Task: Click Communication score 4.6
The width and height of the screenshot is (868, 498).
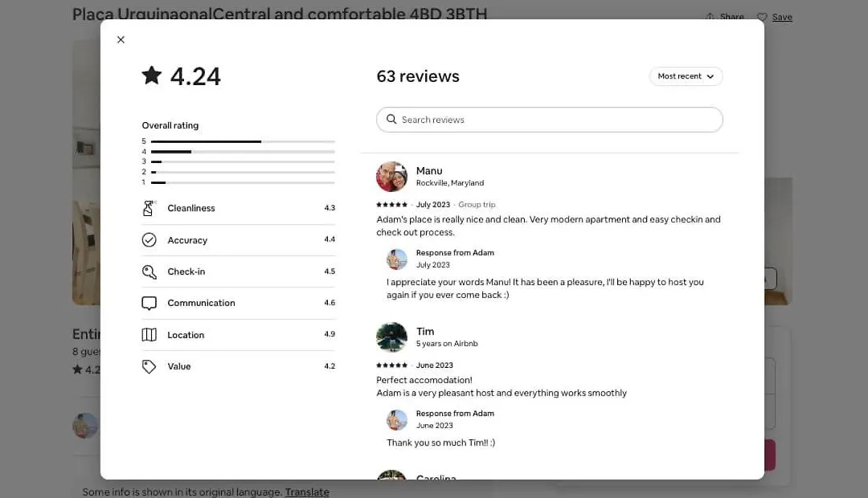Action: tap(330, 303)
